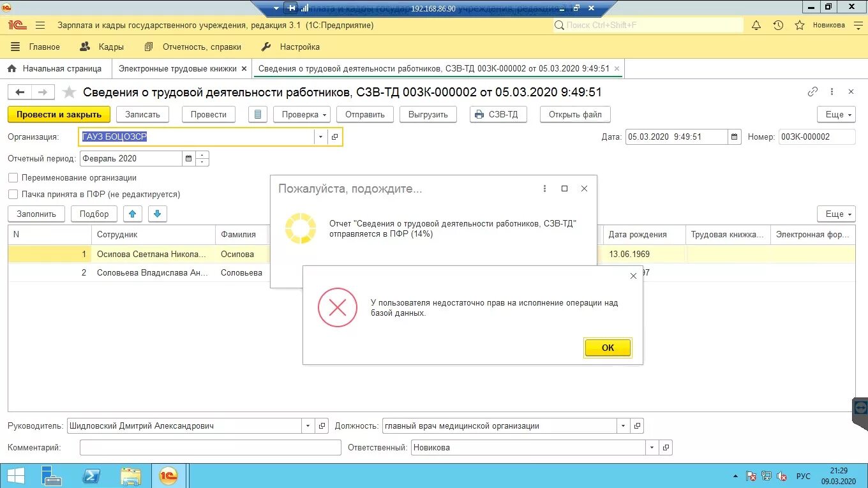The image size is (868, 488).
Task: Open the report list icon button
Action: (258, 115)
